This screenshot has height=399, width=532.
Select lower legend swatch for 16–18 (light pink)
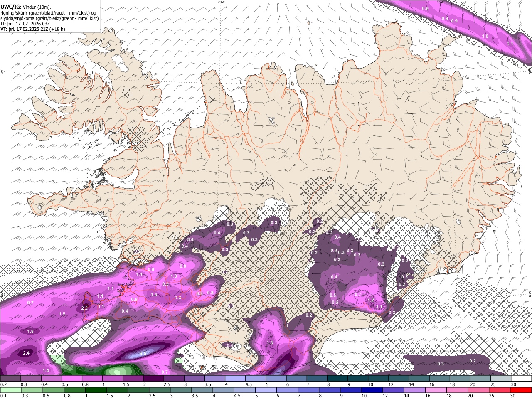pyautogui.click(x=436, y=390)
